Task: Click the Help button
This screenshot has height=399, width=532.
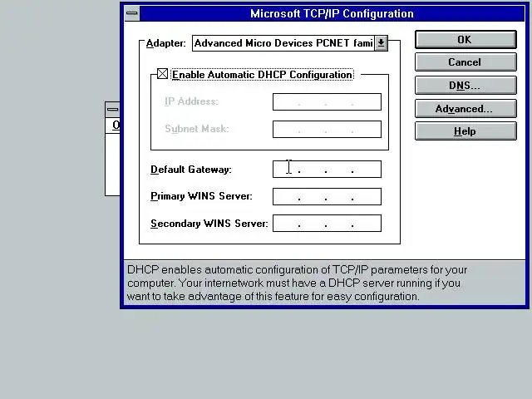Action: click(465, 131)
